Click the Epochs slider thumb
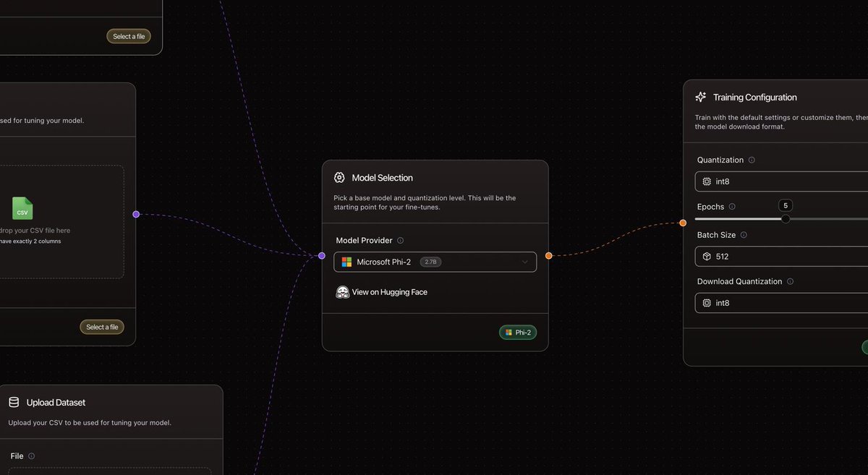Screen dimensions: 868x475 786,218
